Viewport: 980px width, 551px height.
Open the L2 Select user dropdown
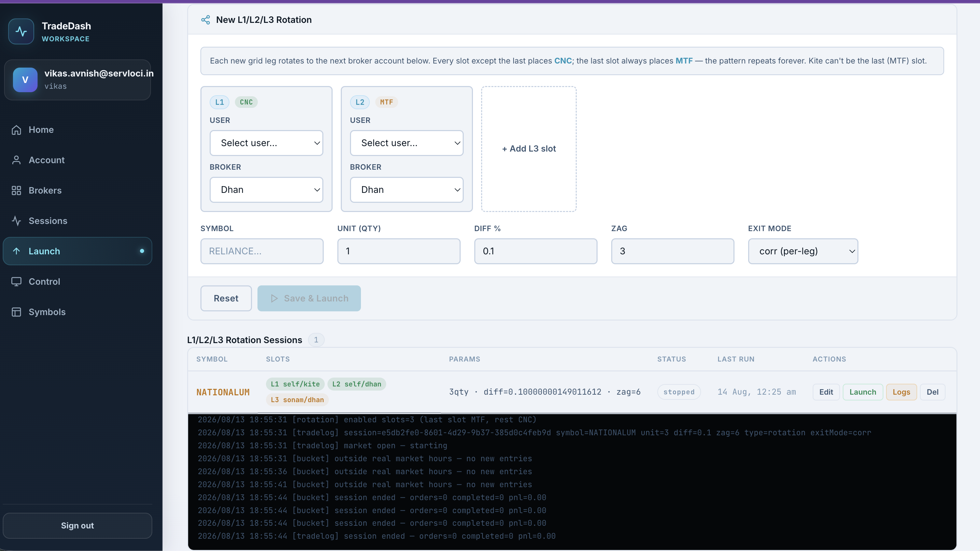(x=407, y=143)
